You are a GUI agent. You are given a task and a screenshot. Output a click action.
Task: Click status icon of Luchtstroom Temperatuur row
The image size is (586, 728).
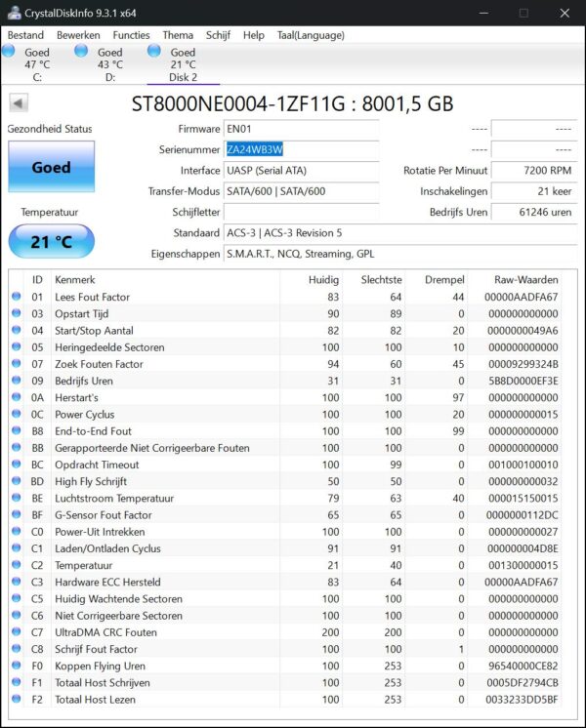17,498
